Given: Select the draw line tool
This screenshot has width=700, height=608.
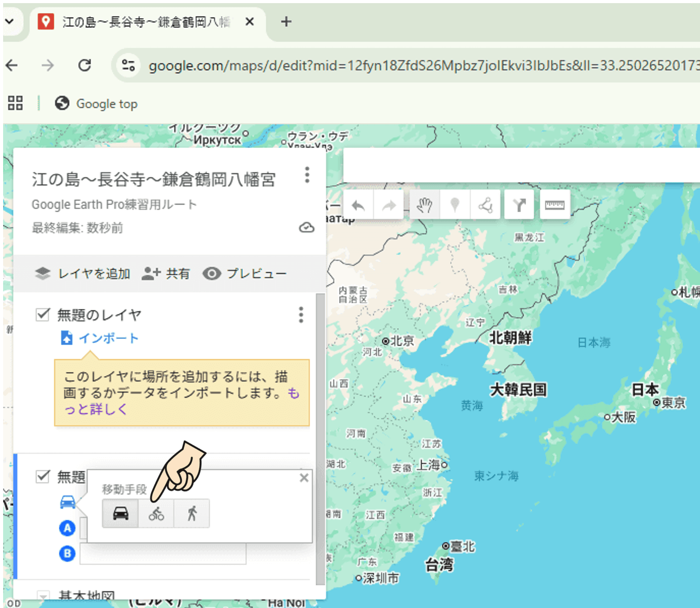Looking at the screenshot, I should tap(485, 205).
